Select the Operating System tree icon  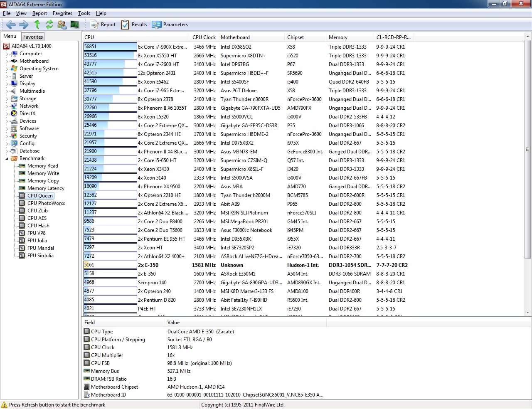[14, 69]
